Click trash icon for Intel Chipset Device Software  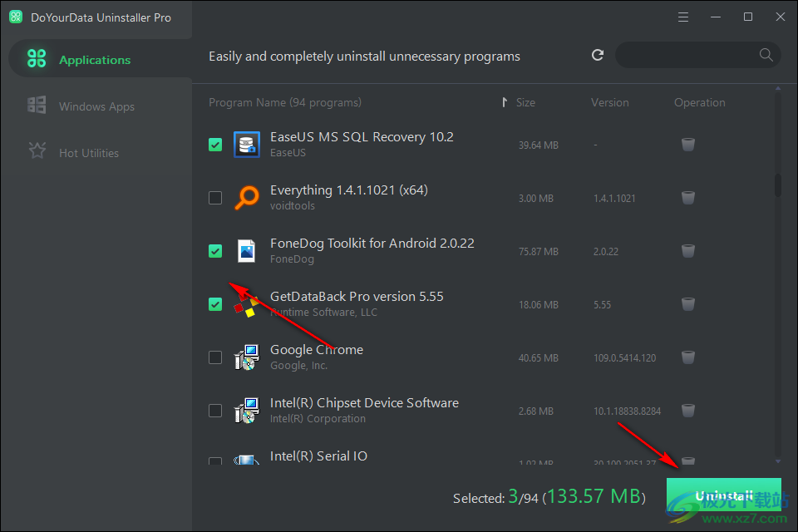pyautogui.click(x=688, y=411)
